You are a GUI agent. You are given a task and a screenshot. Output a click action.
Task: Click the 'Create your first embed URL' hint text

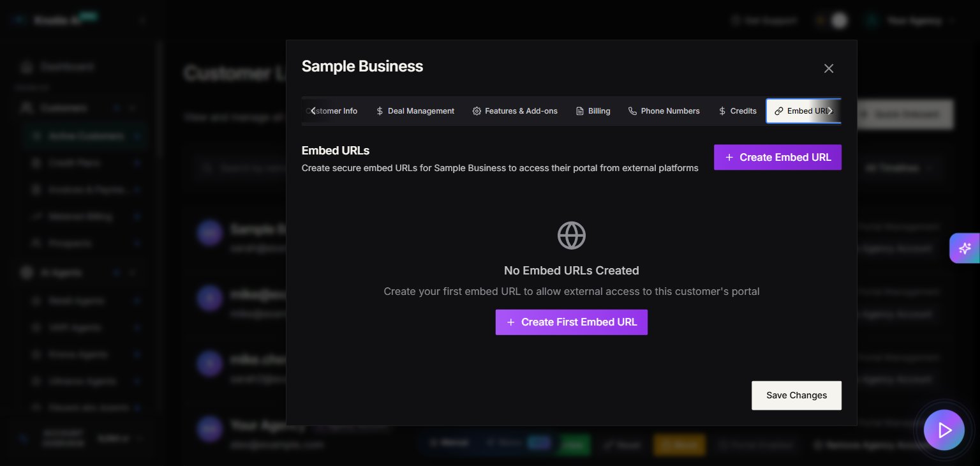pyautogui.click(x=572, y=292)
